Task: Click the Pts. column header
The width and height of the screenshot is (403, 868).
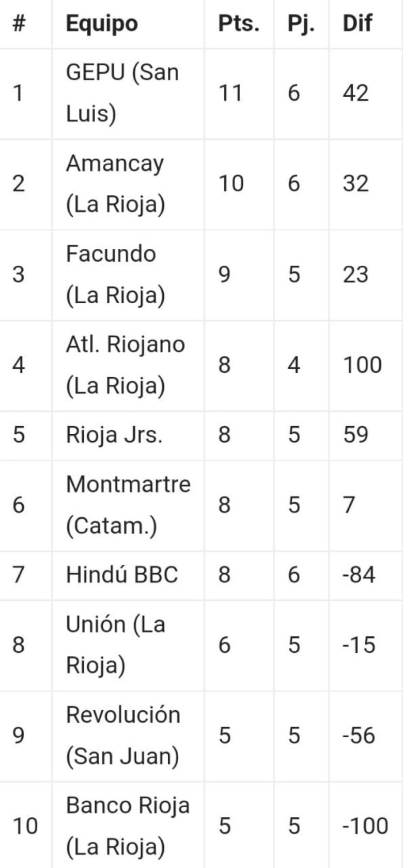Action: point(239,23)
